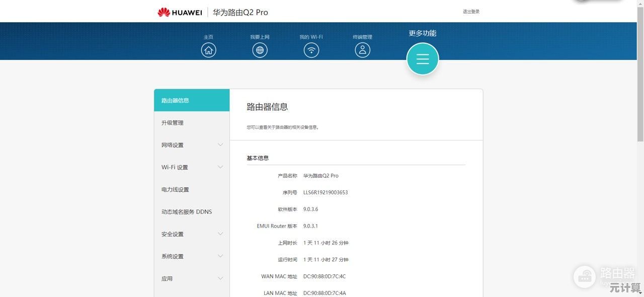Click the 序列号 field label
644x297 pixels.
(290, 192)
